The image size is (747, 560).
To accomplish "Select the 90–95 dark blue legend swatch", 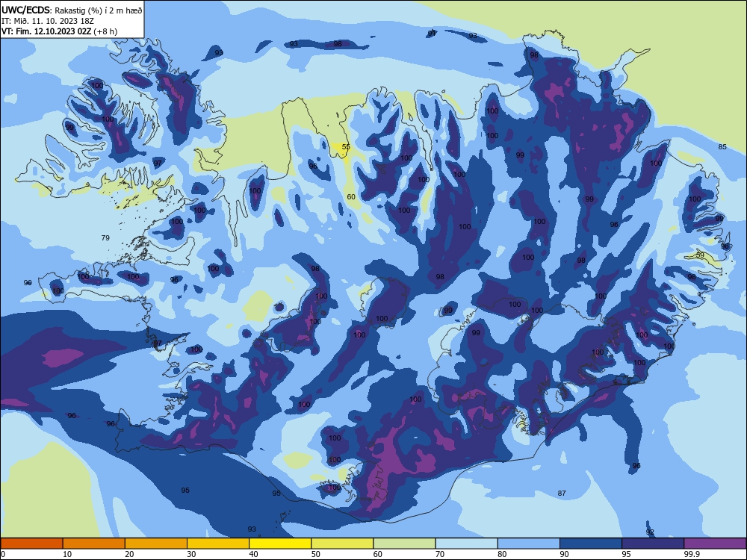I will click(591, 544).
